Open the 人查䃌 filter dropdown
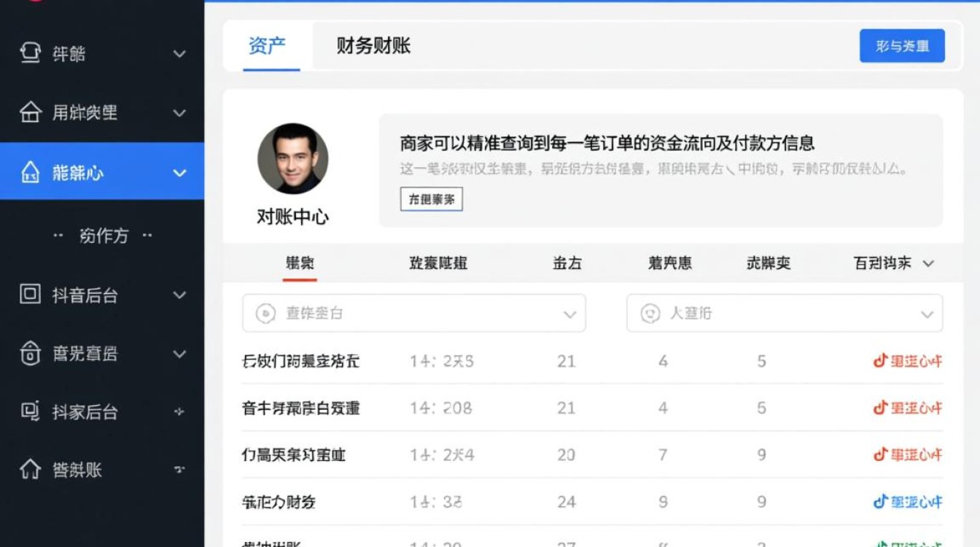 coord(927,313)
